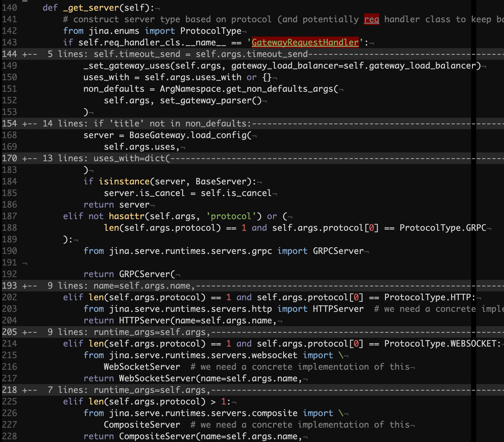Click isinstance keyword on line 184
Screen dimensions: 504x442
coord(124,181)
